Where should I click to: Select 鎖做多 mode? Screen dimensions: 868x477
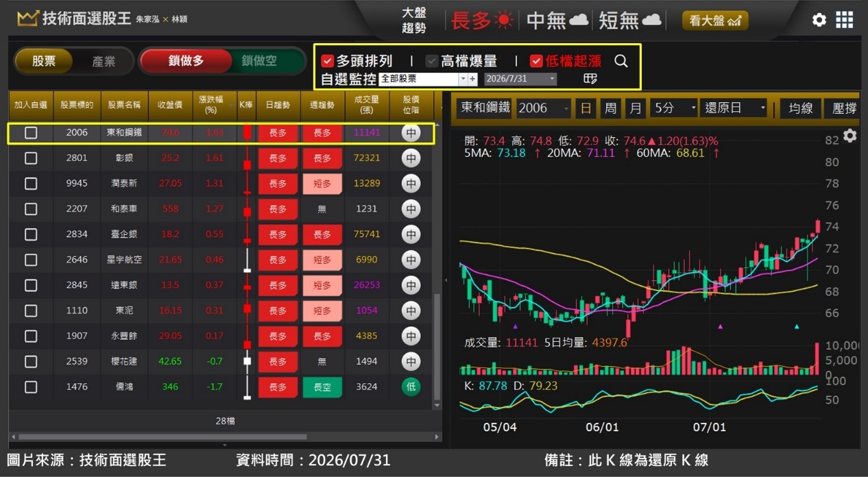pos(186,61)
